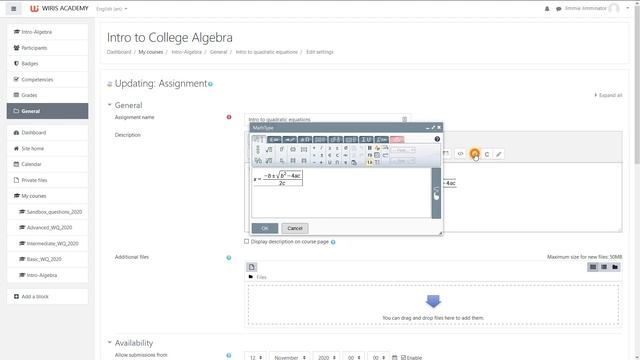Show files as folder tree view
The image size is (640, 360).
[615, 267]
